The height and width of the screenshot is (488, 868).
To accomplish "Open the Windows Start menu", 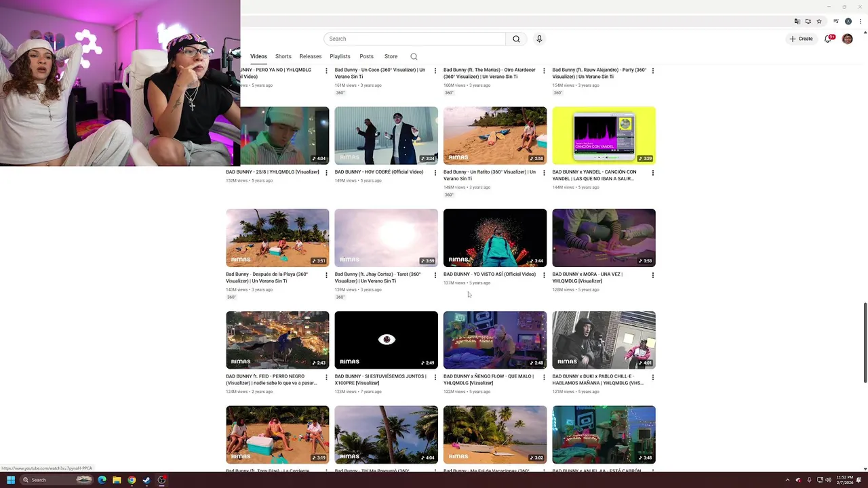I will (x=11, y=480).
